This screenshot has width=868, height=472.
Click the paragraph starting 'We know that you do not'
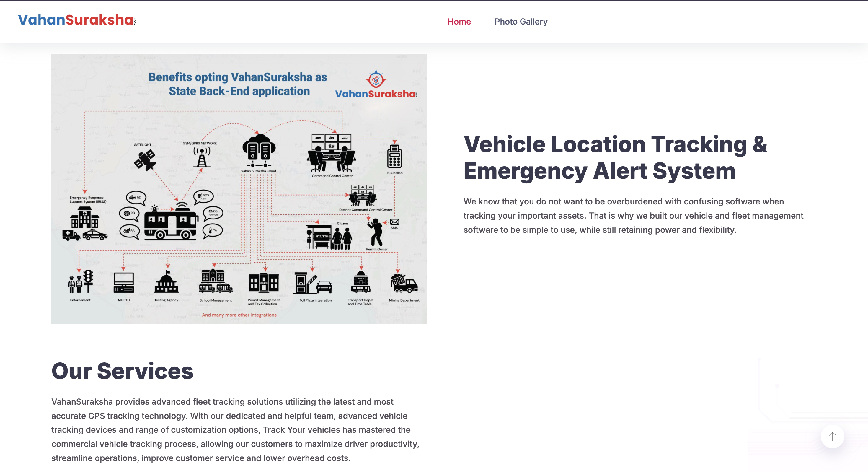[x=634, y=216]
